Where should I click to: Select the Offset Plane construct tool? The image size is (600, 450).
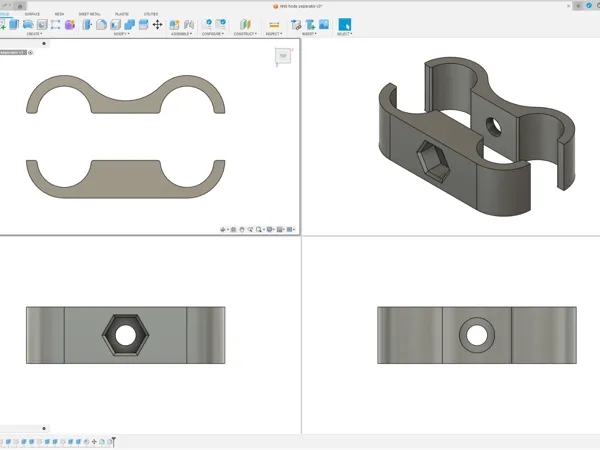point(245,24)
